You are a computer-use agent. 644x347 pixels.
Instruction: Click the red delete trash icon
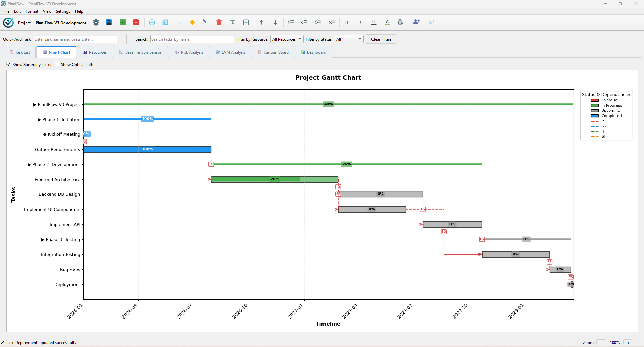219,22
